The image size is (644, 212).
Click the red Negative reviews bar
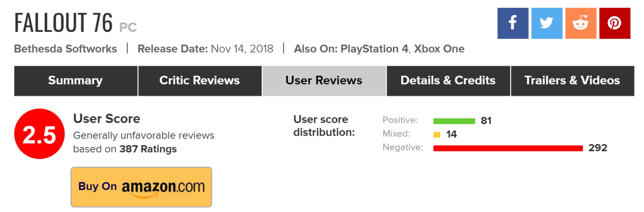click(508, 148)
